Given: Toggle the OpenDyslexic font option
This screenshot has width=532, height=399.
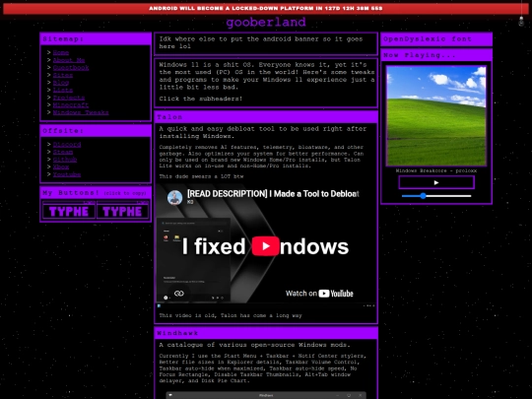Looking at the screenshot, I should [x=436, y=39].
